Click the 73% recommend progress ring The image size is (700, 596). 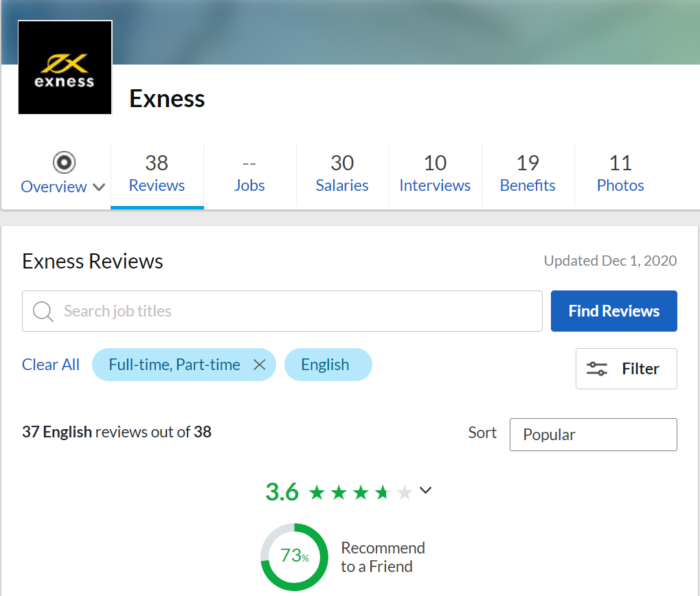(x=294, y=557)
